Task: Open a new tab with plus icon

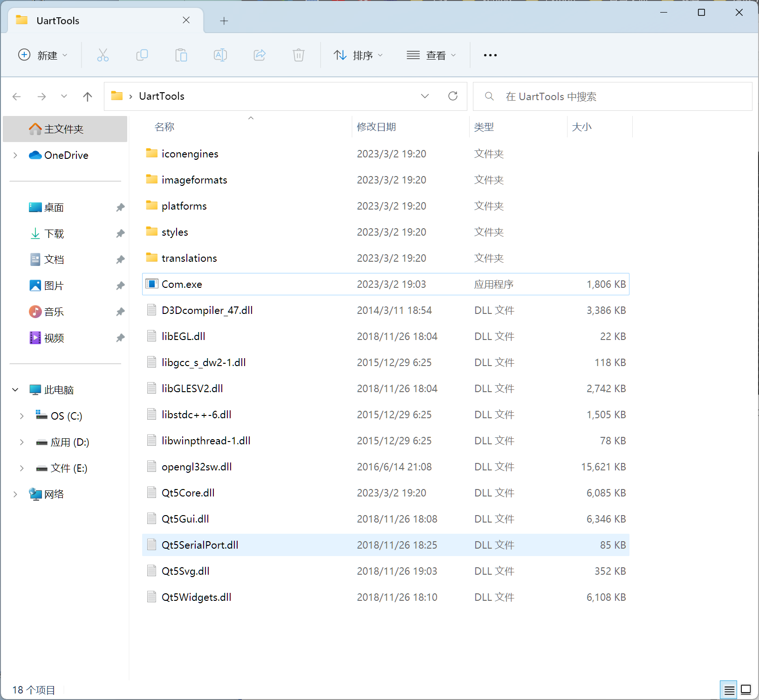Action: (224, 21)
